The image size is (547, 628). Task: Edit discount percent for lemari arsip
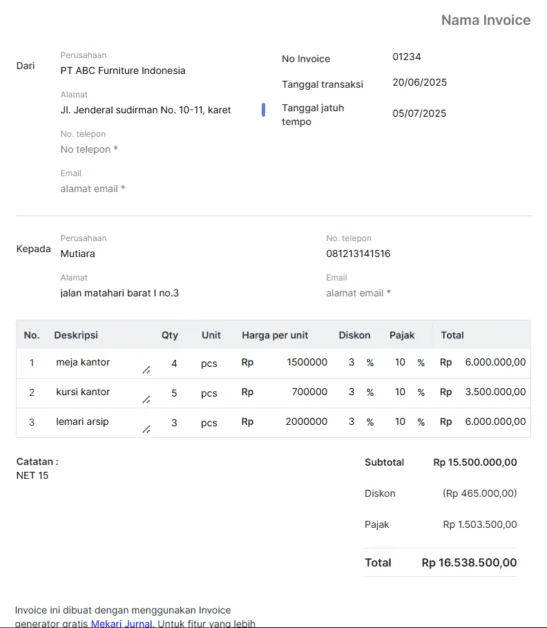click(351, 421)
